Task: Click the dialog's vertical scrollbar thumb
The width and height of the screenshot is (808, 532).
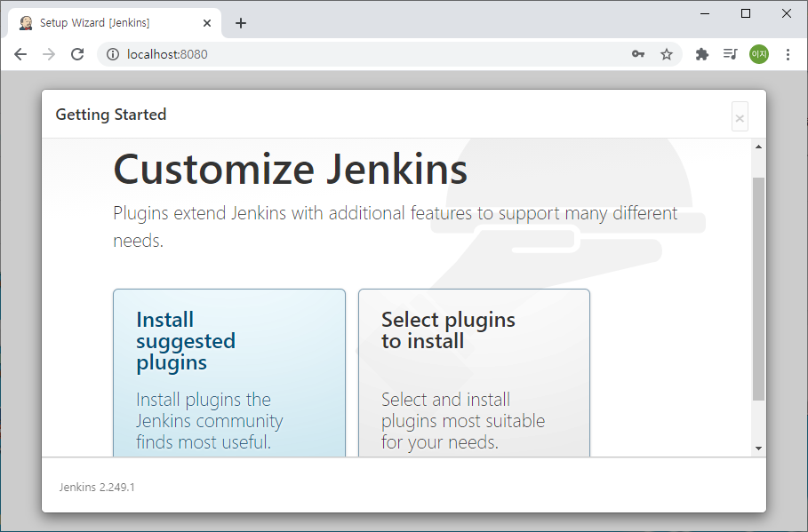Action: click(758, 289)
